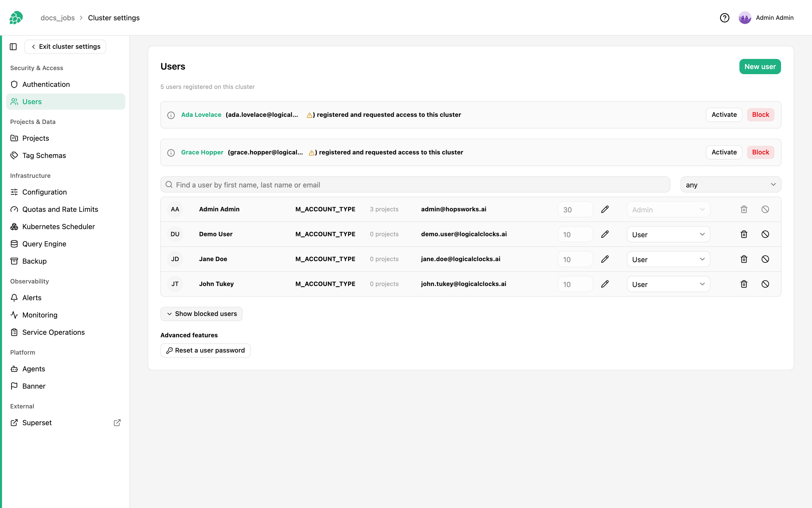Open Monitoring in sidebar
Viewport: 812px width, 508px height.
click(x=65, y=315)
